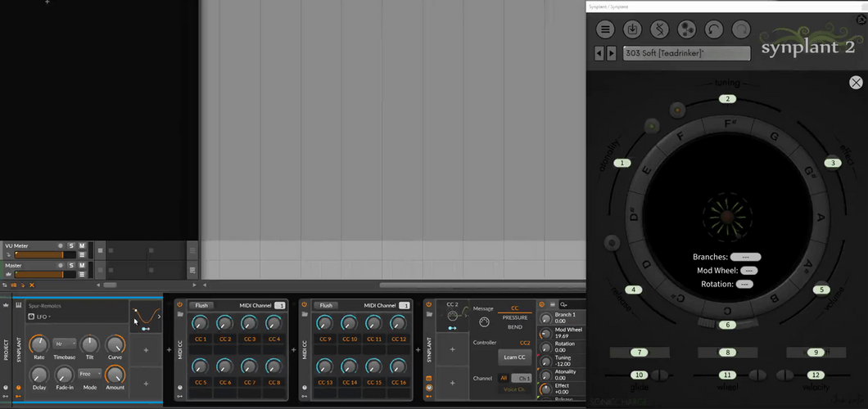The width and height of the screenshot is (868, 409).
Task: Solo the VU Meter track
Action: click(71, 245)
